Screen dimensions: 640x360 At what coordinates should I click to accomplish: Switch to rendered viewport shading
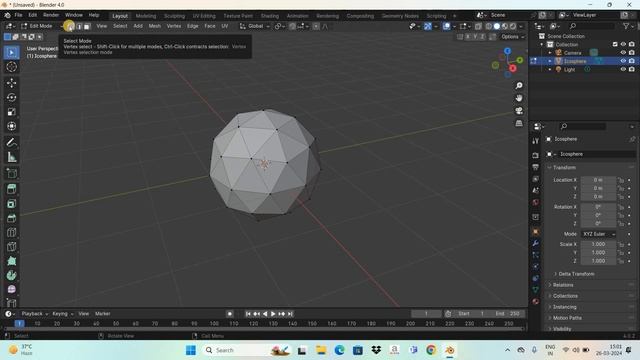click(513, 26)
